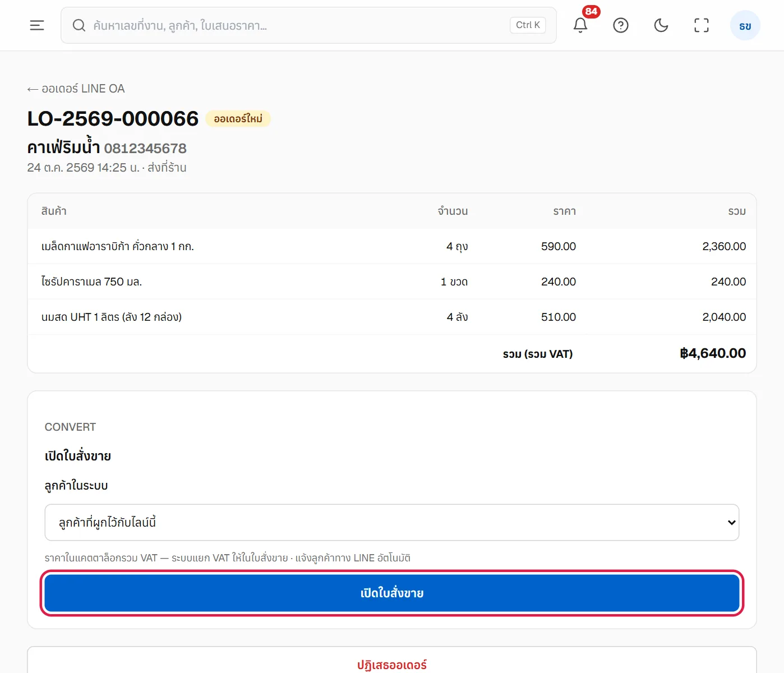Image resolution: width=784 pixels, height=673 pixels.
Task: Focus the search field for jobs and customers
Action: [x=308, y=25]
